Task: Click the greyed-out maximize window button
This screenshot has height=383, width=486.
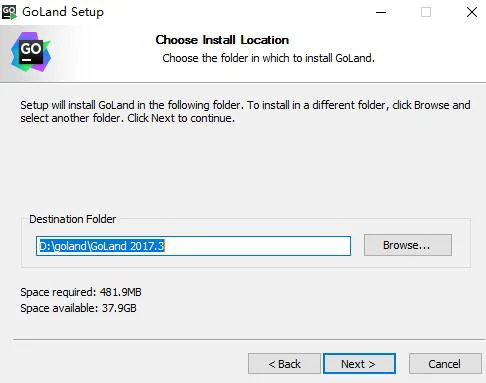Action: pos(426,12)
